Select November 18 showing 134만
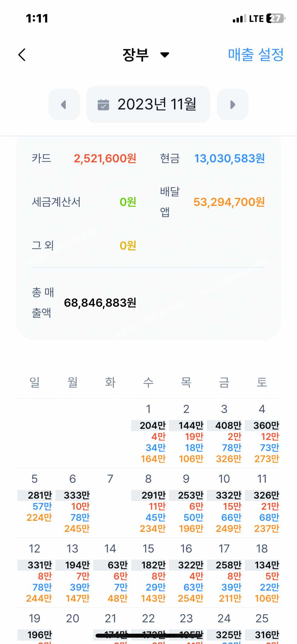Viewport: 297px width, 644px height. [262, 574]
